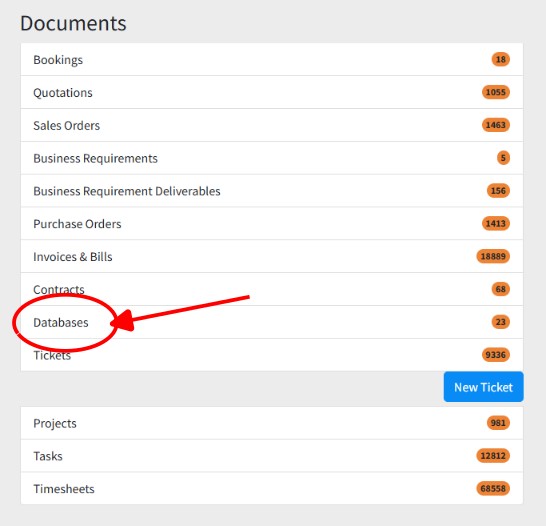Click the Tasks badge showing 12812
Image resolution: width=546 pixels, height=526 pixels.
tap(493, 456)
